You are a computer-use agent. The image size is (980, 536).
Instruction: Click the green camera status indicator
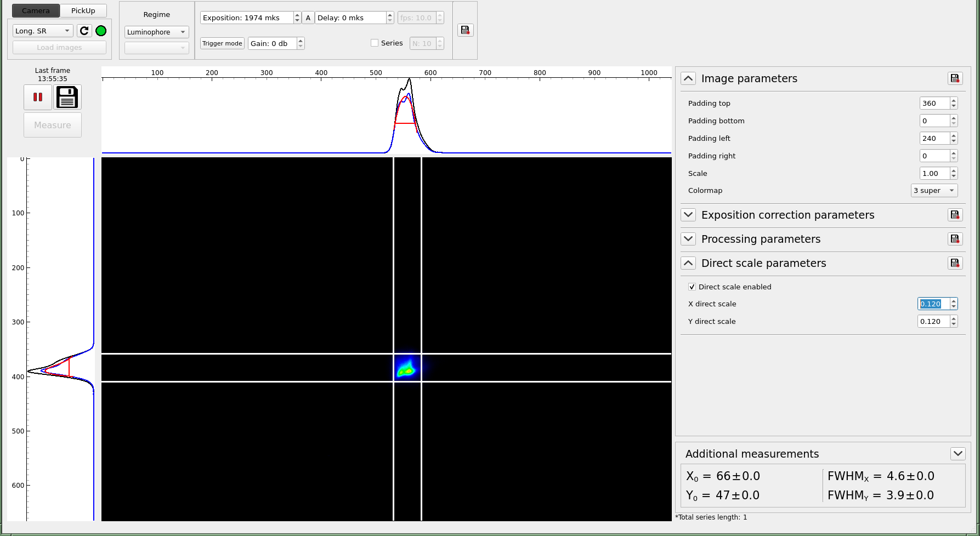coord(101,31)
